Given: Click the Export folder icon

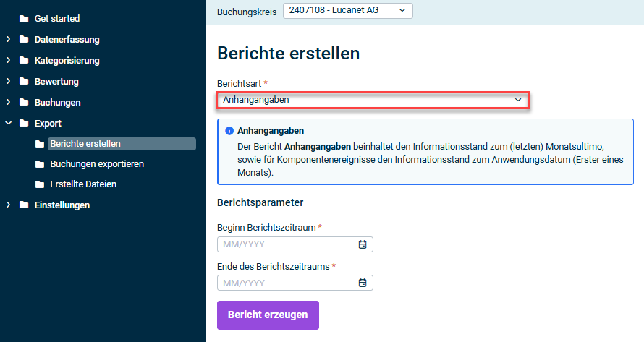Looking at the screenshot, I should tap(24, 123).
